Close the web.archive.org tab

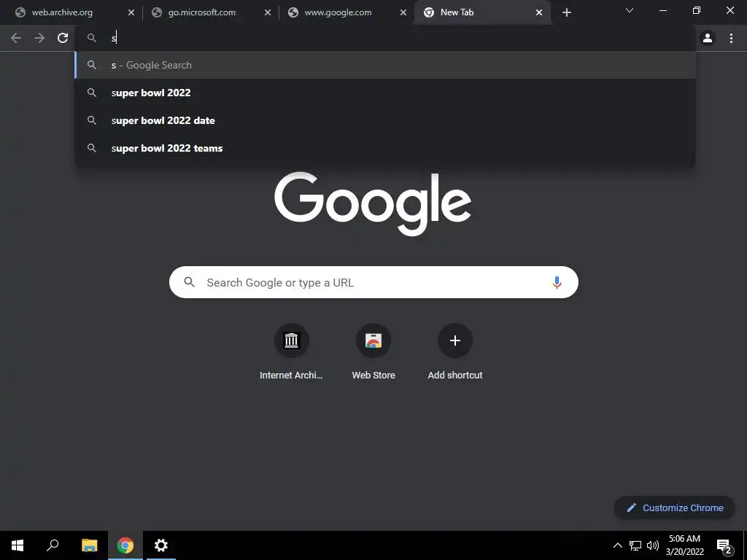[131, 13]
